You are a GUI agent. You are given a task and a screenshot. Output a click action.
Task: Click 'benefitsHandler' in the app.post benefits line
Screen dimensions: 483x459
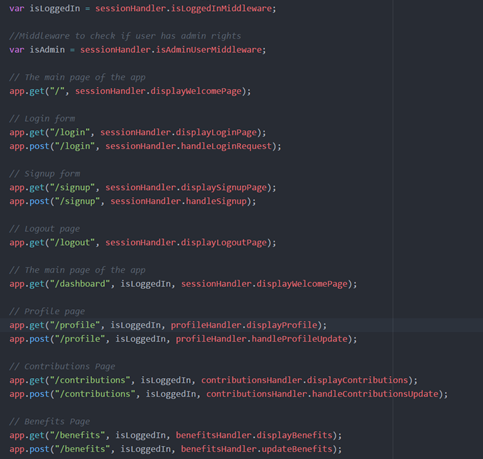[219, 449]
